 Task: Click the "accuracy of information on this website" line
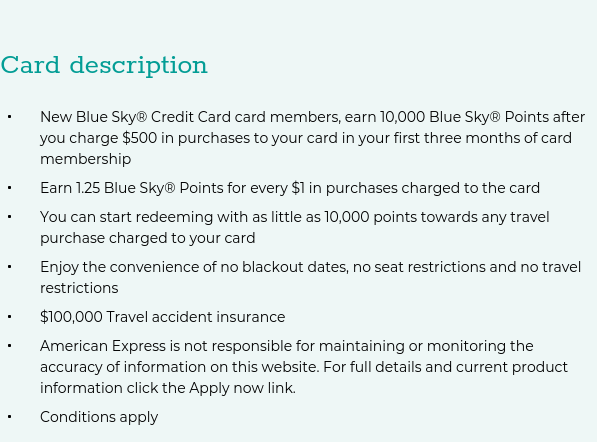(x=304, y=367)
